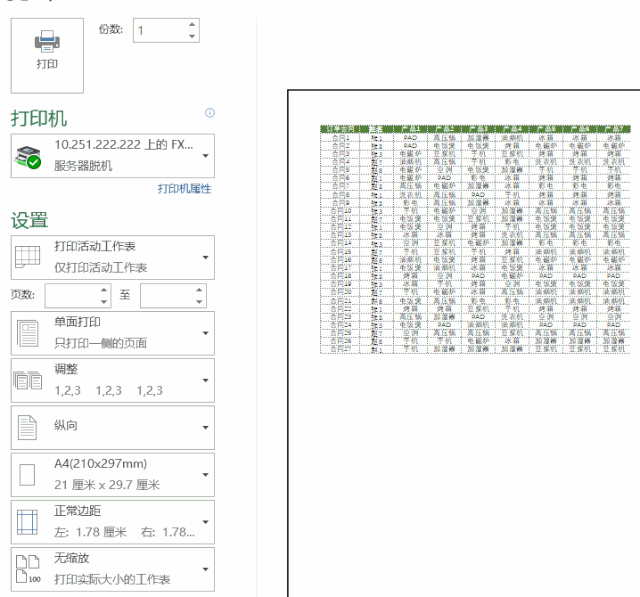Click the no-scaling pages icon
The image size is (640, 597).
pyautogui.click(x=28, y=569)
